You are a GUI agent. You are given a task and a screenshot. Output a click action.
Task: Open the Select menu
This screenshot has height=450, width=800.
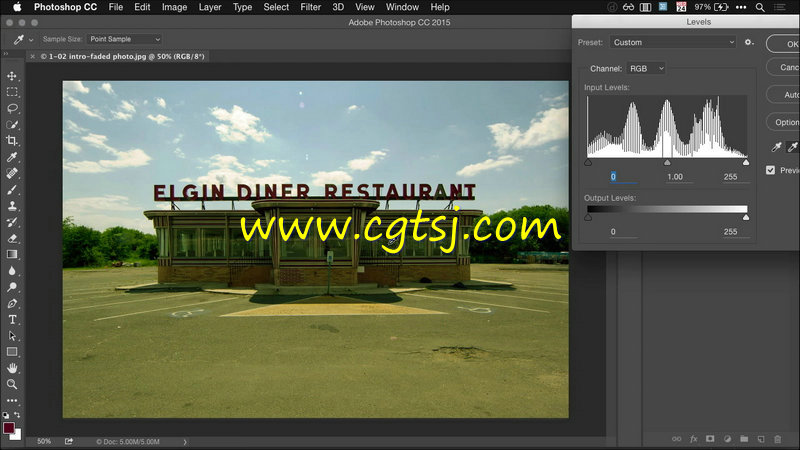276,7
